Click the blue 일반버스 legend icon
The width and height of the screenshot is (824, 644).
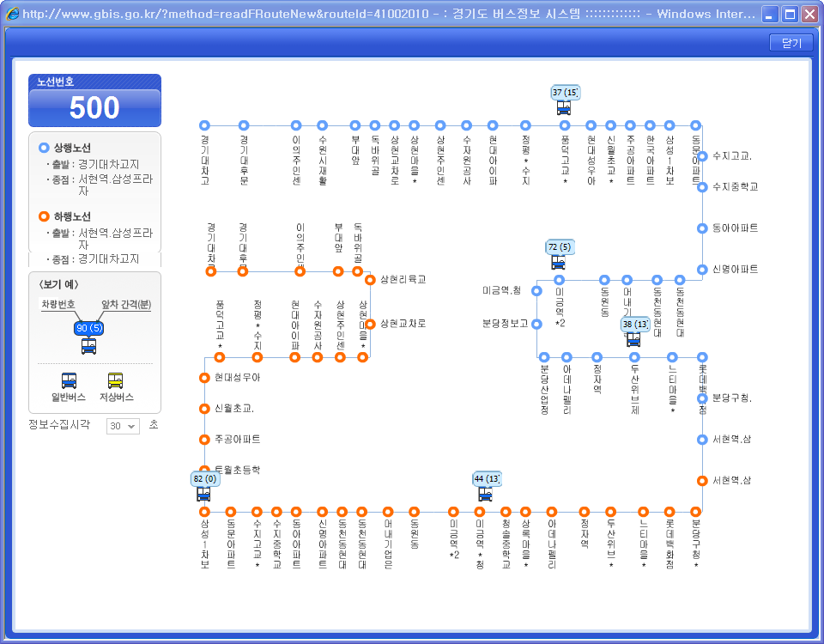69,380
